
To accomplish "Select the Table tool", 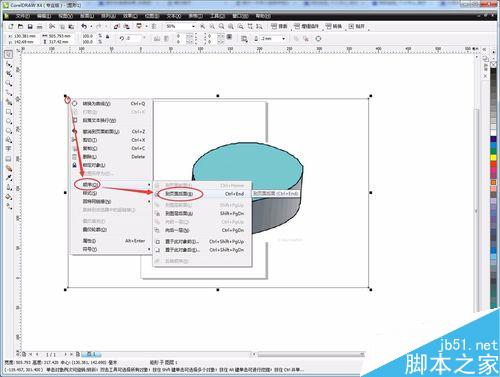I will (x=9, y=158).
